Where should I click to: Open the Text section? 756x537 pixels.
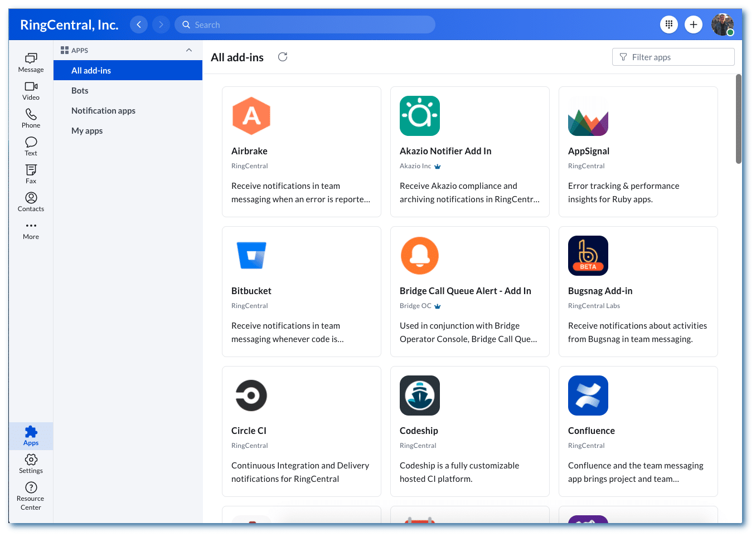point(31,147)
